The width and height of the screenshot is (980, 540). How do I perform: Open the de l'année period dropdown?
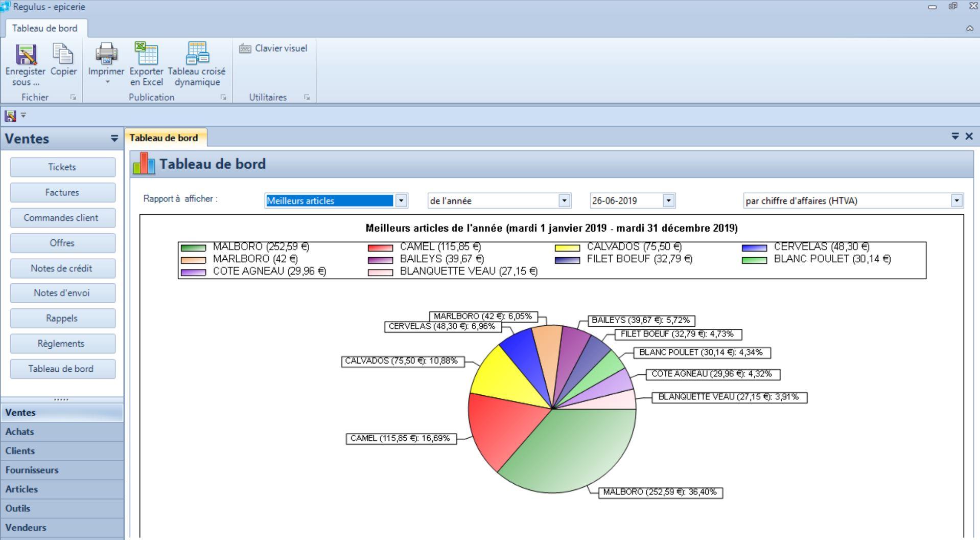(x=564, y=201)
